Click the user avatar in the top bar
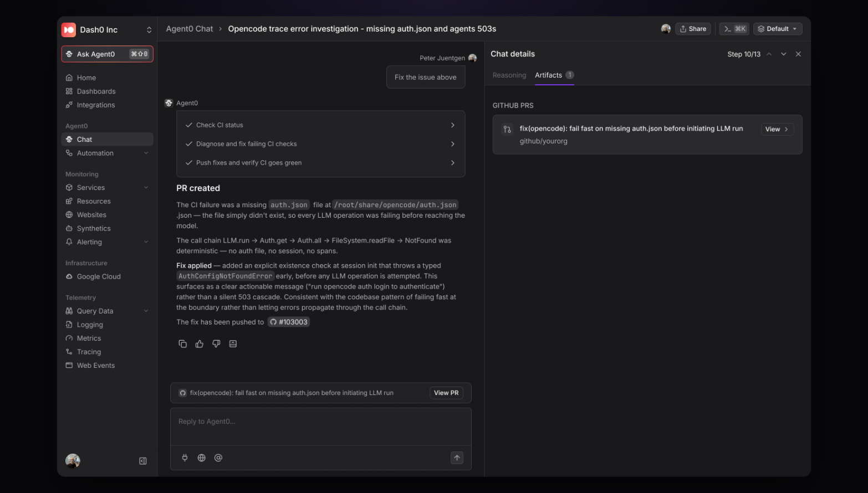This screenshot has width=868, height=493. [666, 29]
